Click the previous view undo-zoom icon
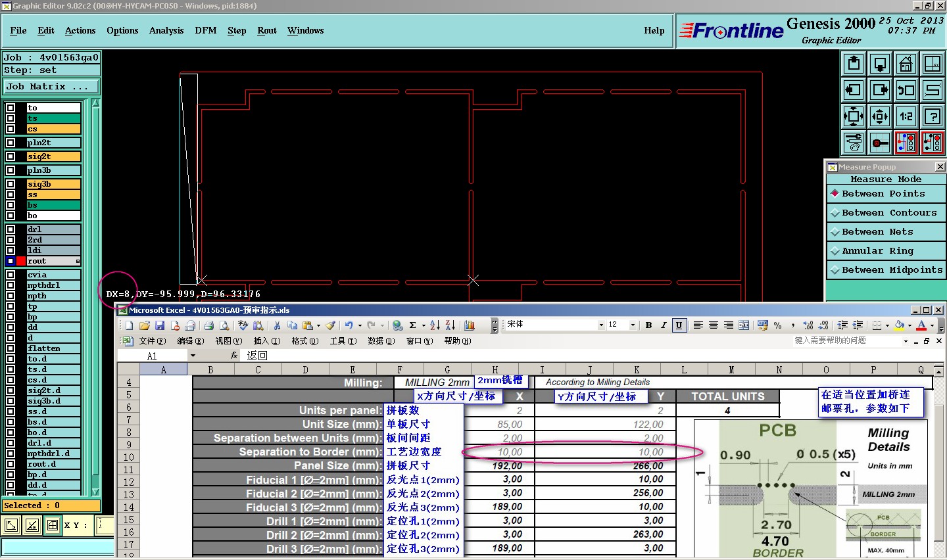947x560 pixels. click(906, 90)
